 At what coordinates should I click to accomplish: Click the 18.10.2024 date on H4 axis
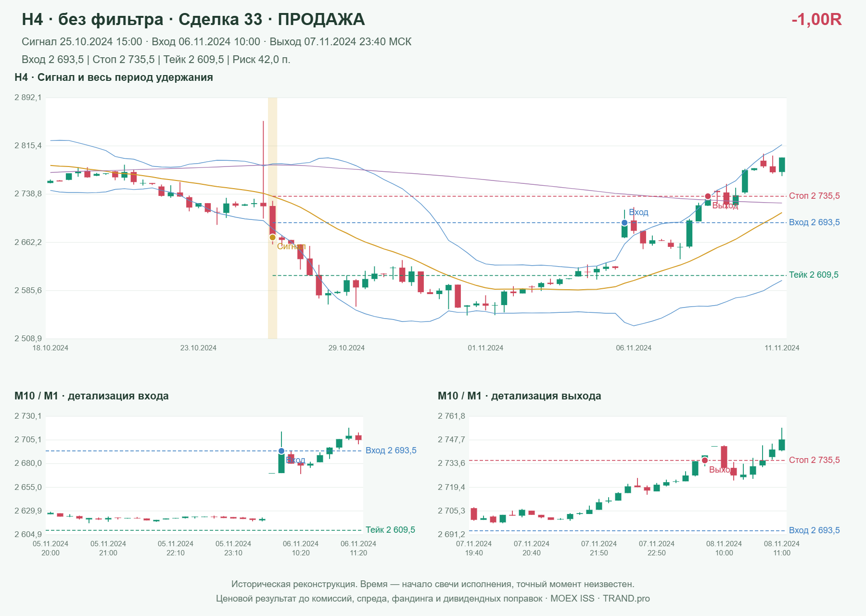click(51, 348)
